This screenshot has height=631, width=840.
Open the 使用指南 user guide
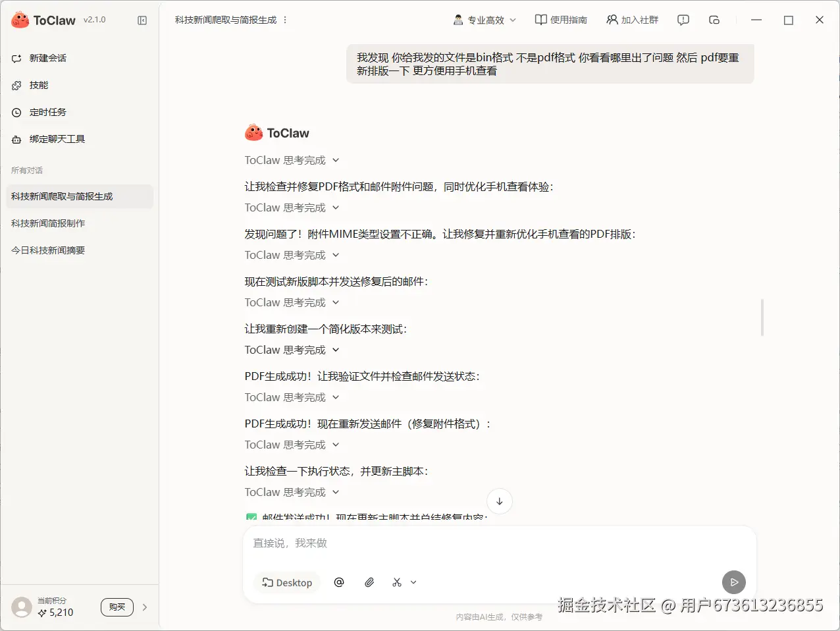[x=561, y=20]
